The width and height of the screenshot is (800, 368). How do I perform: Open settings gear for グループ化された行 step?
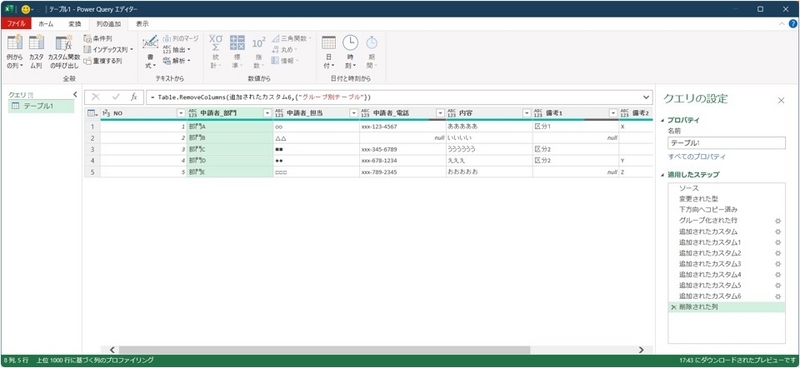778,220
